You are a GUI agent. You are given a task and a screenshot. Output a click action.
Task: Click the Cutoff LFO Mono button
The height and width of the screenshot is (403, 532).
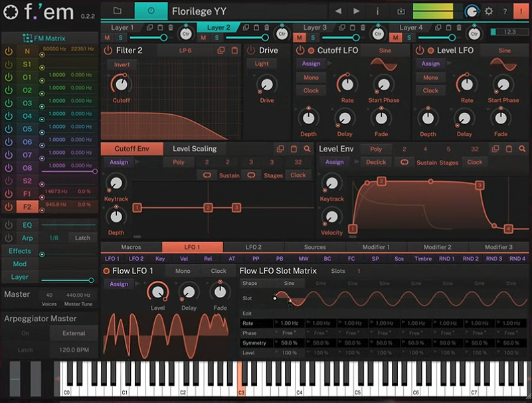(x=311, y=77)
